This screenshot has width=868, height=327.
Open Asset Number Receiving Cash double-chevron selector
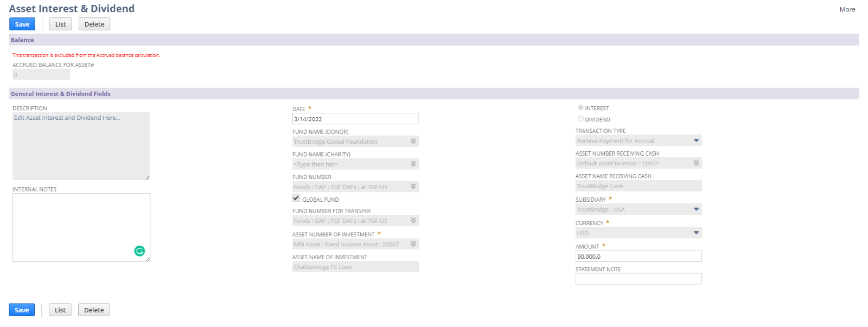[696, 163]
